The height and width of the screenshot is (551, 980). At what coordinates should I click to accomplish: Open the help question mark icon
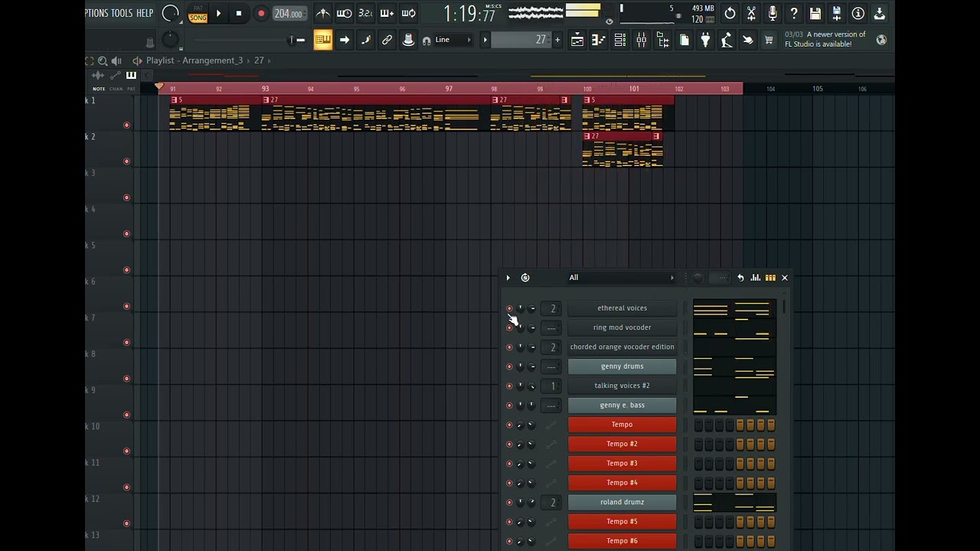[794, 13]
